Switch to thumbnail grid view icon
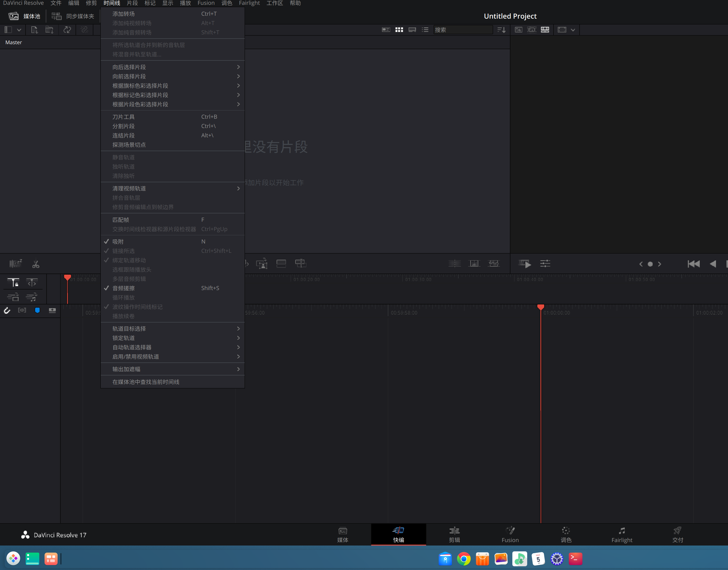 tap(399, 30)
